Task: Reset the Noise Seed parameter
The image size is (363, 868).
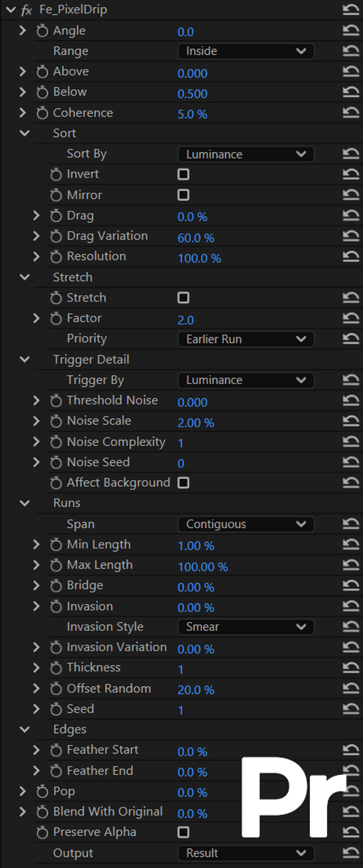Action: click(351, 462)
